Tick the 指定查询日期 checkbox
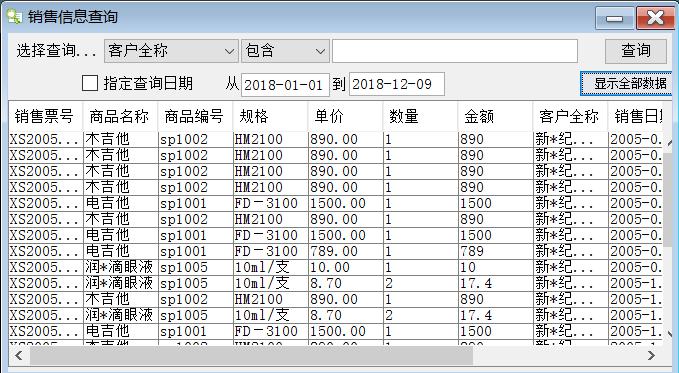Image resolution: width=679 pixels, height=373 pixels. point(90,83)
